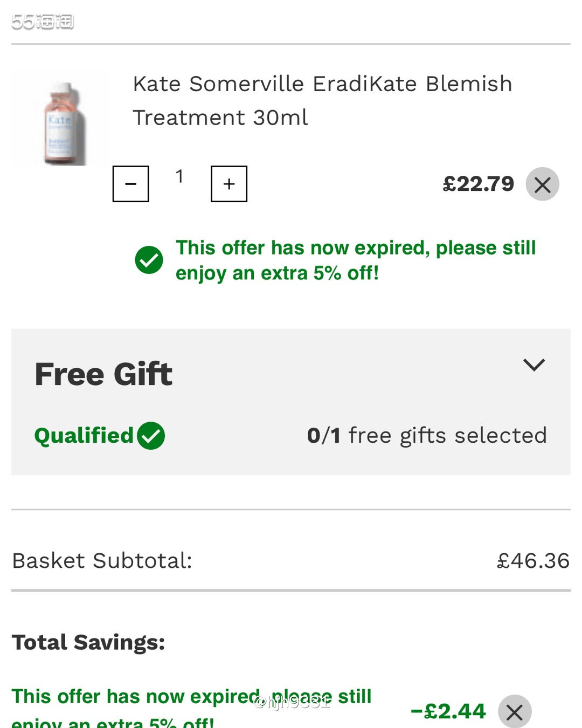Remove the 5% off discount code

tap(515, 711)
